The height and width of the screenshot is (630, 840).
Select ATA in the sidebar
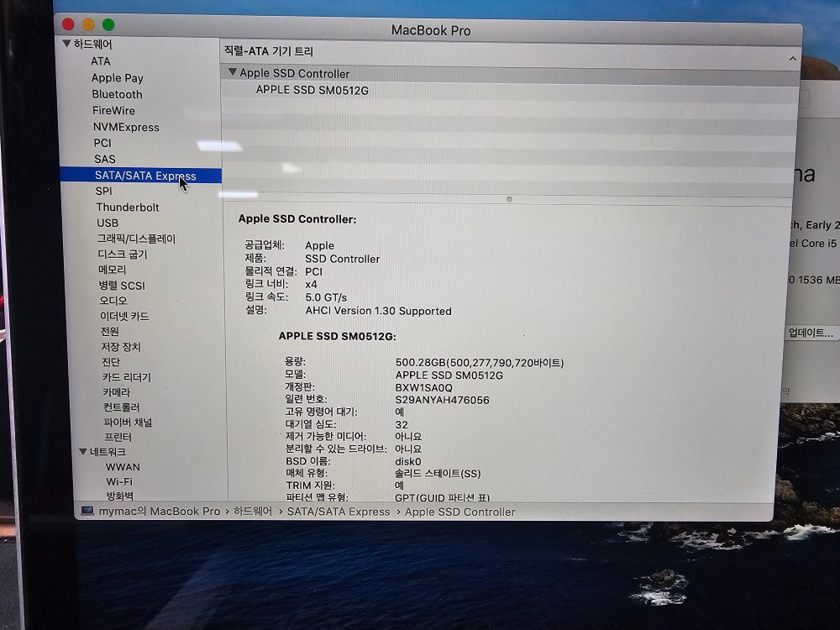pyautogui.click(x=101, y=61)
